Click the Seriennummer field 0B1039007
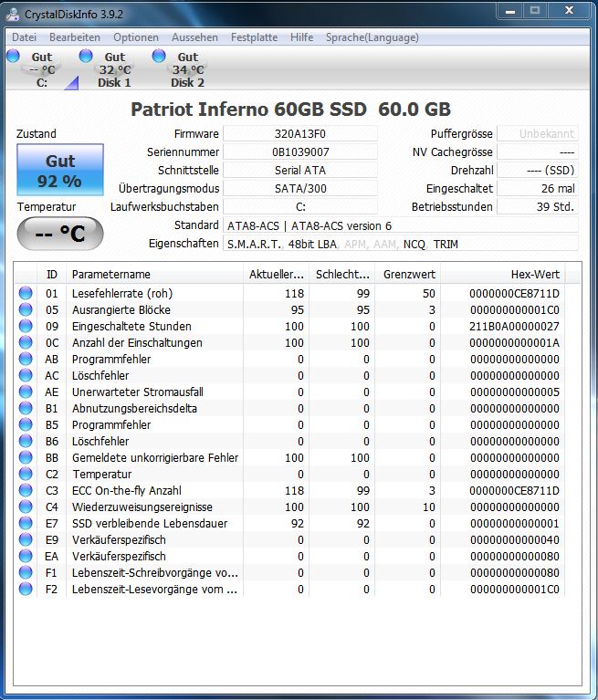The height and width of the screenshot is (700, 598). pos(300,151)
